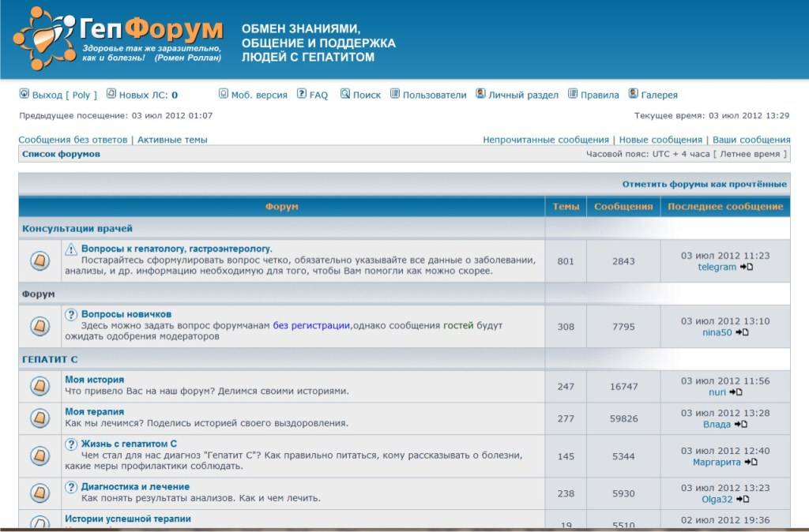Click forum status icon for Моя терапия row
The width and height of the screenshot is (809, 532).
[x=40, y=418]
